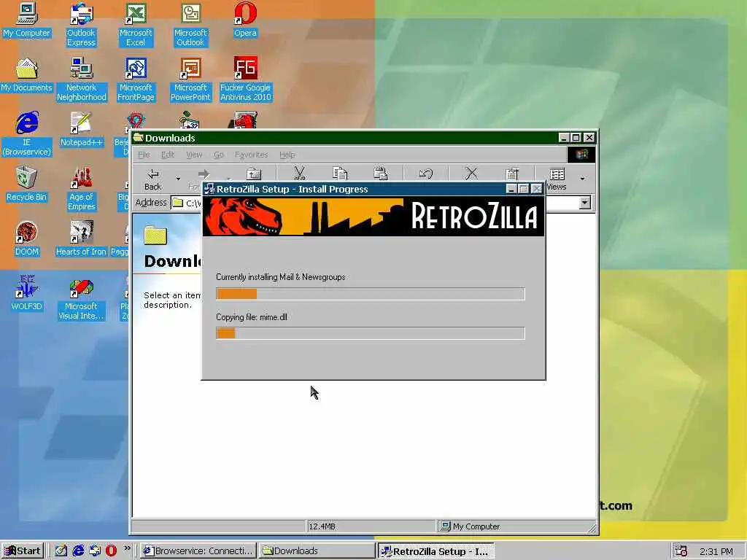This screenshot has width=747, height=560.
Task: Launch WOLF3D desktop shortcut
Action: (x=26, y=294)
